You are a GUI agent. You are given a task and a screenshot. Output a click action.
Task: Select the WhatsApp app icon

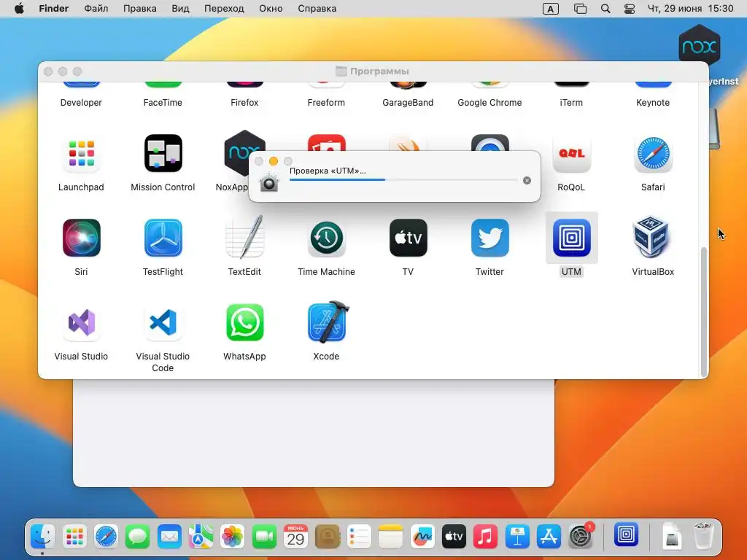tap(244, 322)
